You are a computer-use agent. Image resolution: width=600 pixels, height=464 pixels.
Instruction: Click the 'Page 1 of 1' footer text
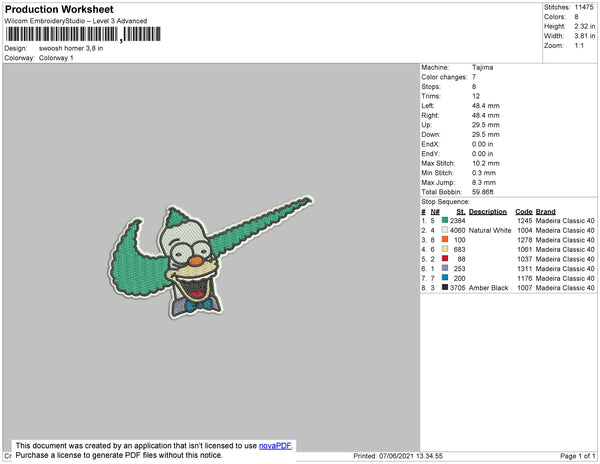pos(578,456)
